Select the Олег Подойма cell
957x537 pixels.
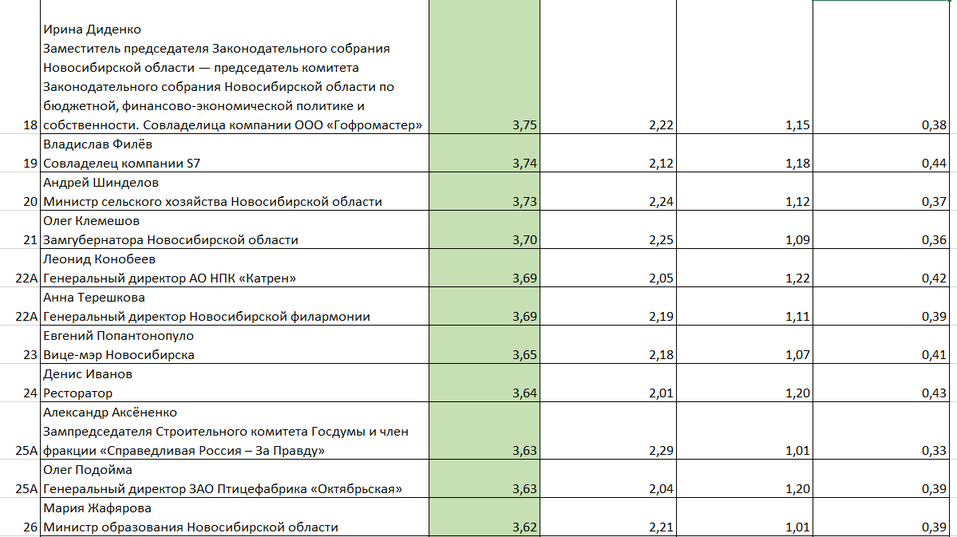(x=234, y=479)
